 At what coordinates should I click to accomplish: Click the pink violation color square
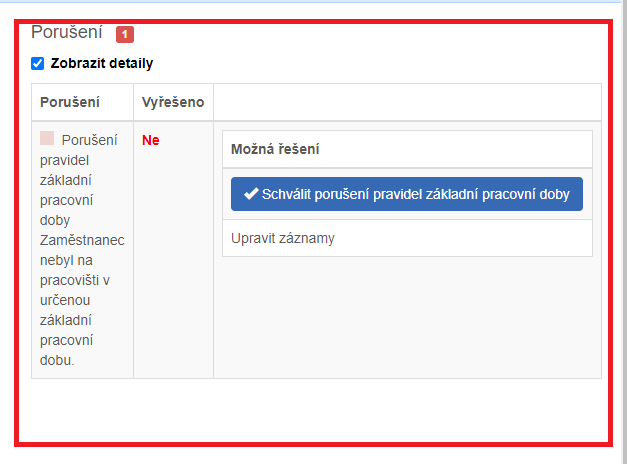pyautogui.click(x=47, y=139)
